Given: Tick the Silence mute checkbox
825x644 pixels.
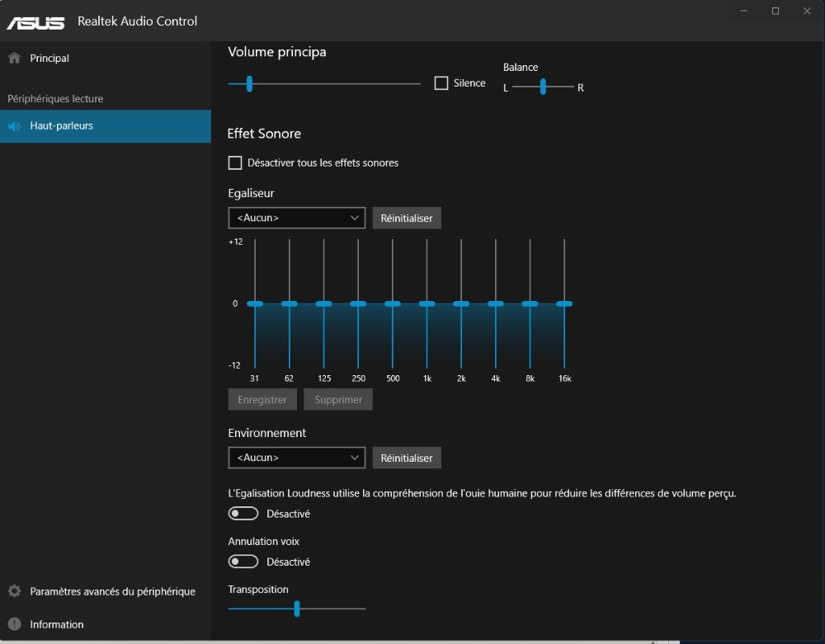Looking at the screenshot, I should point(441,83).
